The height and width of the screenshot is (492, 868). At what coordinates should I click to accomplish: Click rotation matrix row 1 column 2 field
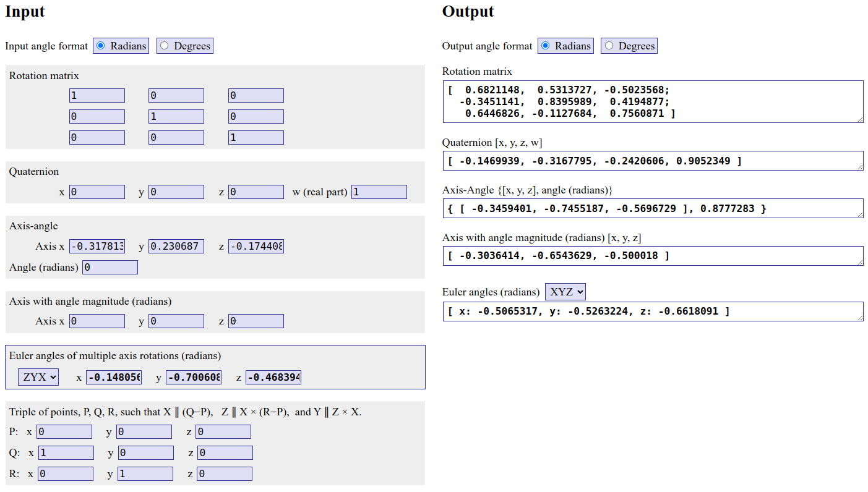pos(176,95)
